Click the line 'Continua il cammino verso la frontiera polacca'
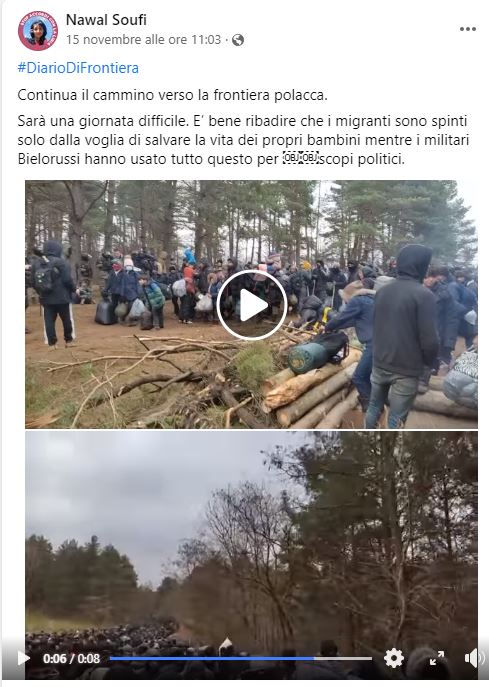This screenshot has height=687, width=489. (172, 95)
